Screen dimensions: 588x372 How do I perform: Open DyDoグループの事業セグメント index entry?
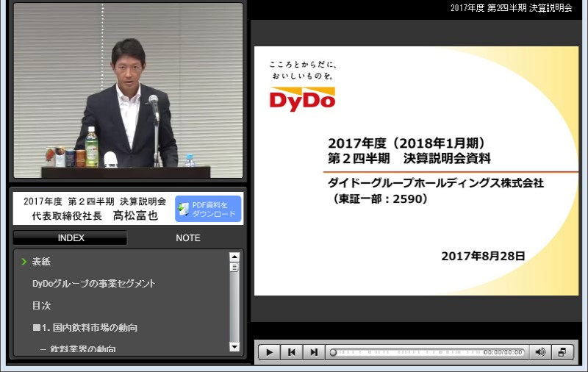pyautogui.click(x=94, y=284)
